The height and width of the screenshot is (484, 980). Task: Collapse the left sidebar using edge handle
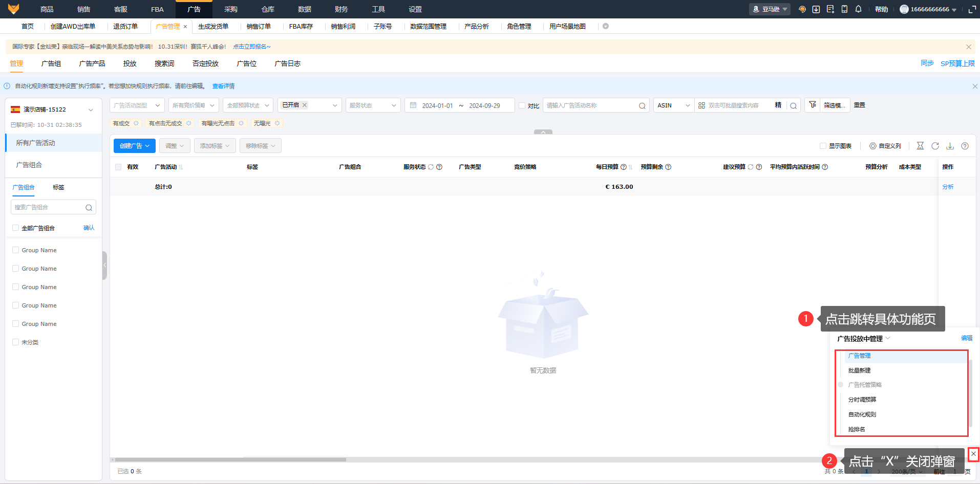tap(104, 265)
